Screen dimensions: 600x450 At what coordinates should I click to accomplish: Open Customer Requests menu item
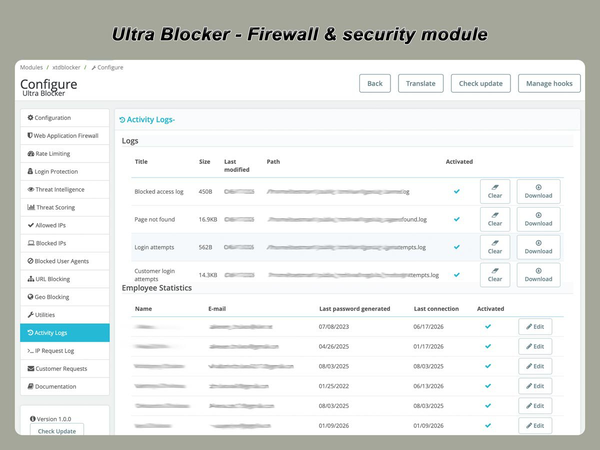pyautogui.click(x=65, y=368)
